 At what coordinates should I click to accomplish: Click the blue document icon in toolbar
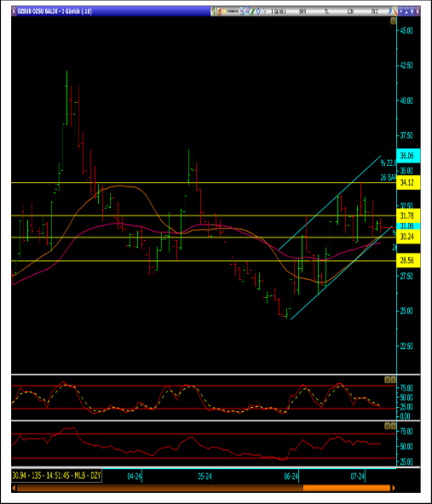pyautogui.click(x=242, y=12)
